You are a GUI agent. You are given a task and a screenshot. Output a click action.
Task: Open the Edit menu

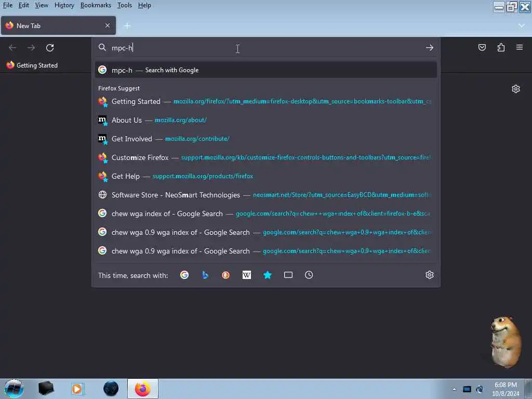(x=24, y=5)
